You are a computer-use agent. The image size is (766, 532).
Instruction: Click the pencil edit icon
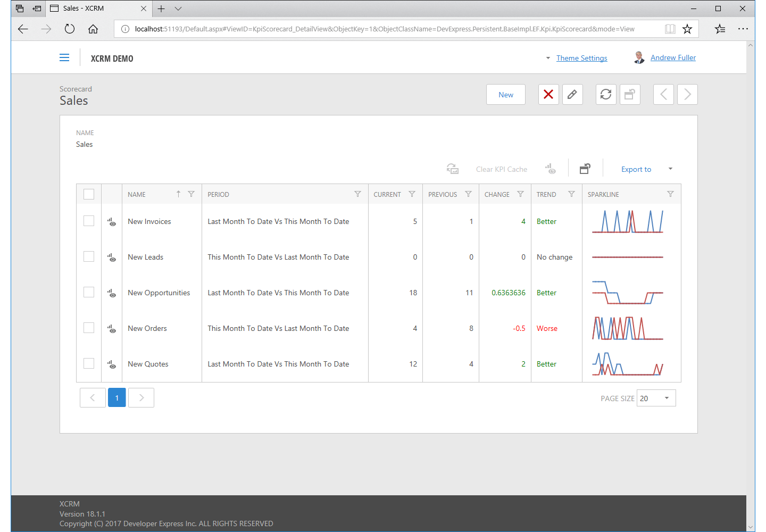(572, 95)
